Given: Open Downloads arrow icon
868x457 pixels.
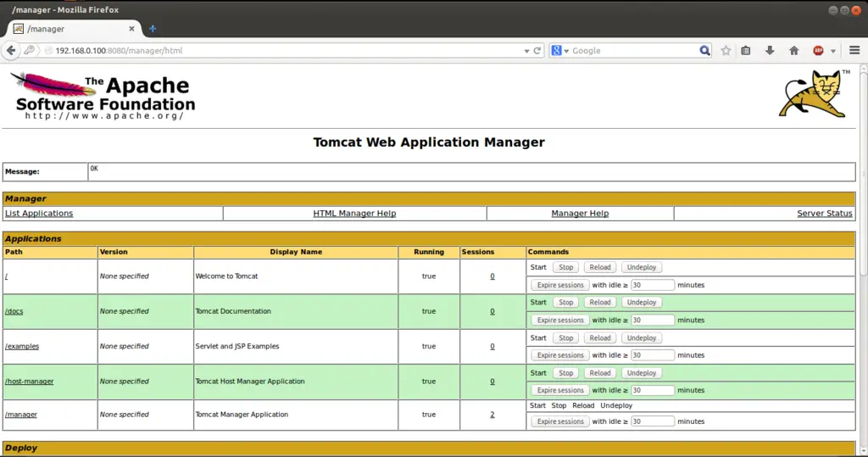Looking at the screenshot, I should [770, 50].
